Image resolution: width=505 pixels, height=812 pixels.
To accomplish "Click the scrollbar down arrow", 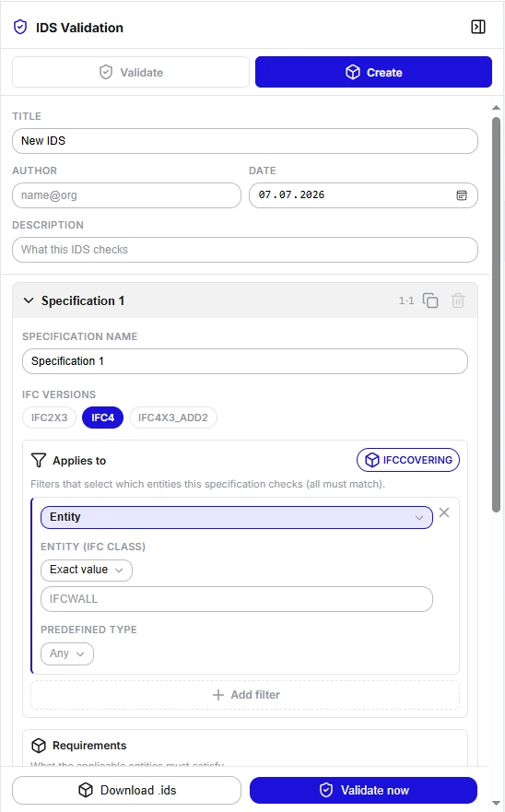I will [x=496, y=804].
